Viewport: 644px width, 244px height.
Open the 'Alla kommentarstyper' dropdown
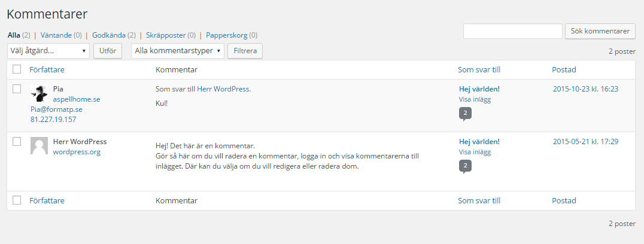(177, 51)
